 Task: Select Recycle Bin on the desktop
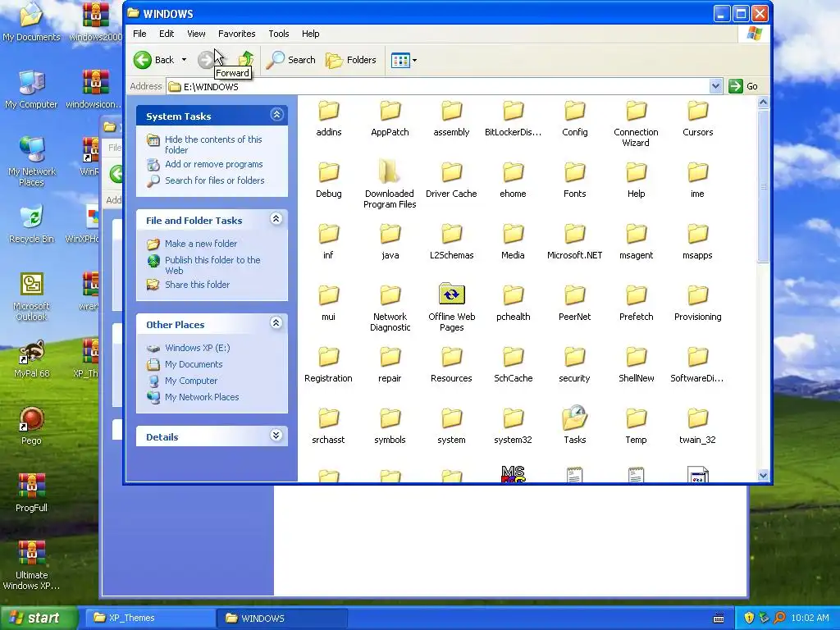coord(32,224)
